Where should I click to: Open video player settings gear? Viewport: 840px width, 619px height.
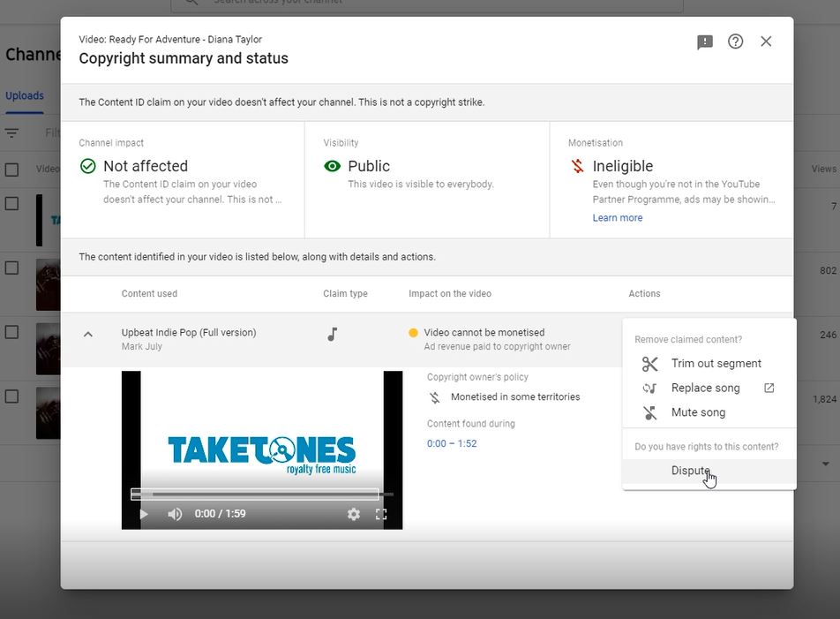coord(354,514)
